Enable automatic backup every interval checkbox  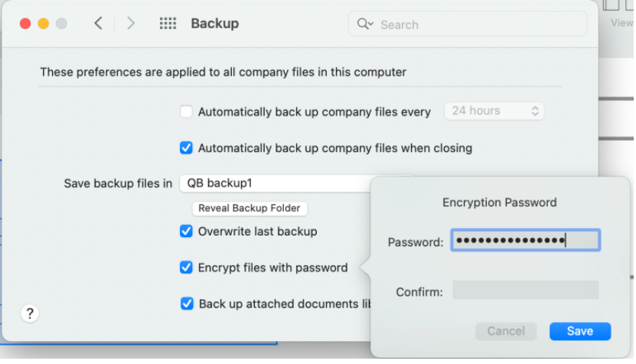coord(186,112)
